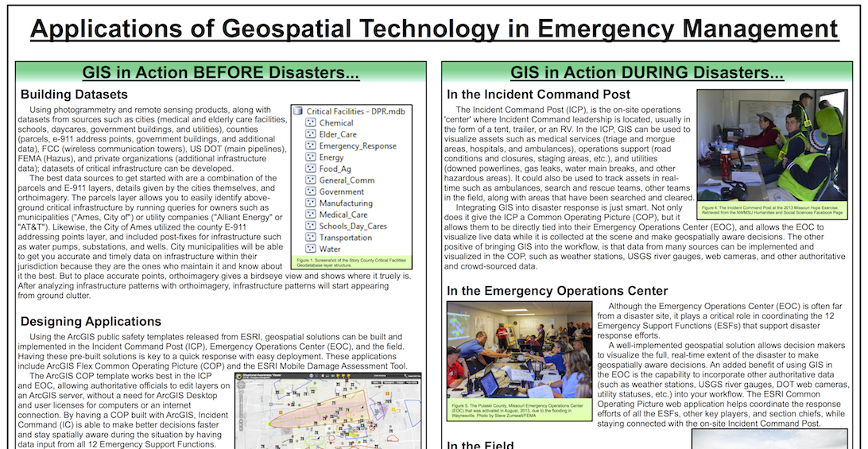Image resolution: width=868 pixels, height=449 pixels.
Task: Select the Manufacturing tree row
Action: click(x=339, y=203)
